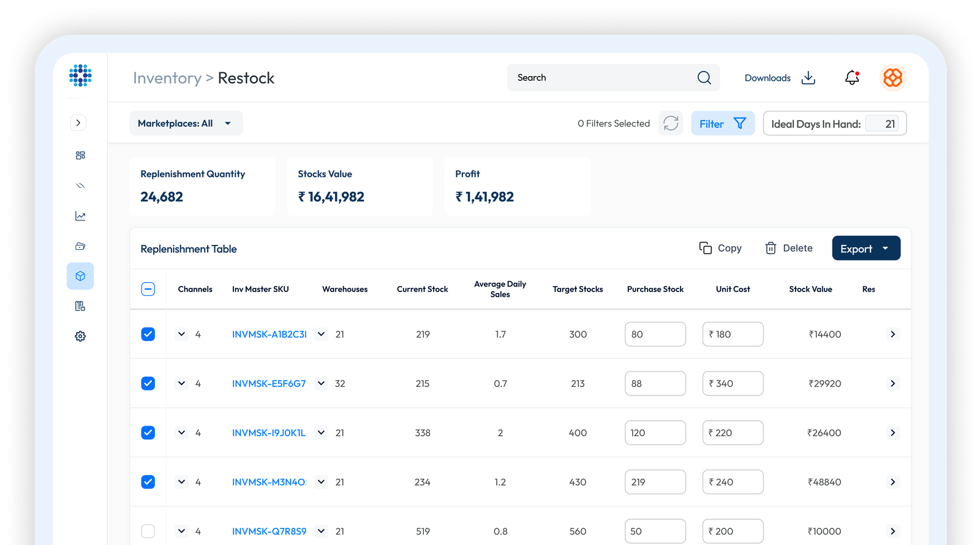Viewport: 980px width, 545px height.
Task: Uncheck the INVMSK-A1B2C3I row checkbox
Action: pos(148,334)
